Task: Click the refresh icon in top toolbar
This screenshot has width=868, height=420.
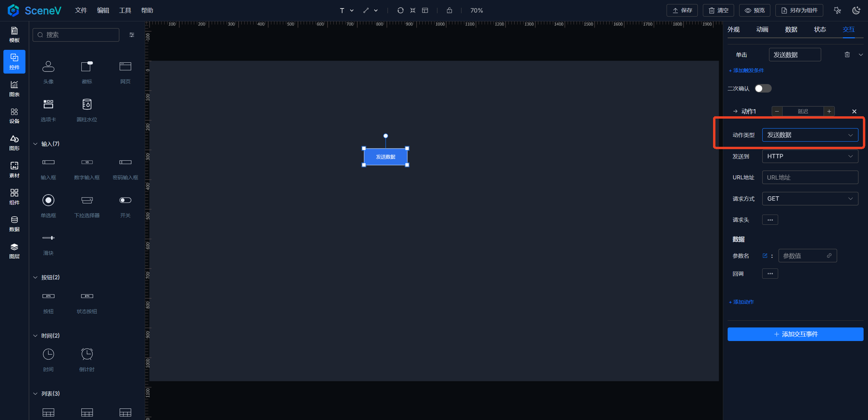Action: pos(400,11)
